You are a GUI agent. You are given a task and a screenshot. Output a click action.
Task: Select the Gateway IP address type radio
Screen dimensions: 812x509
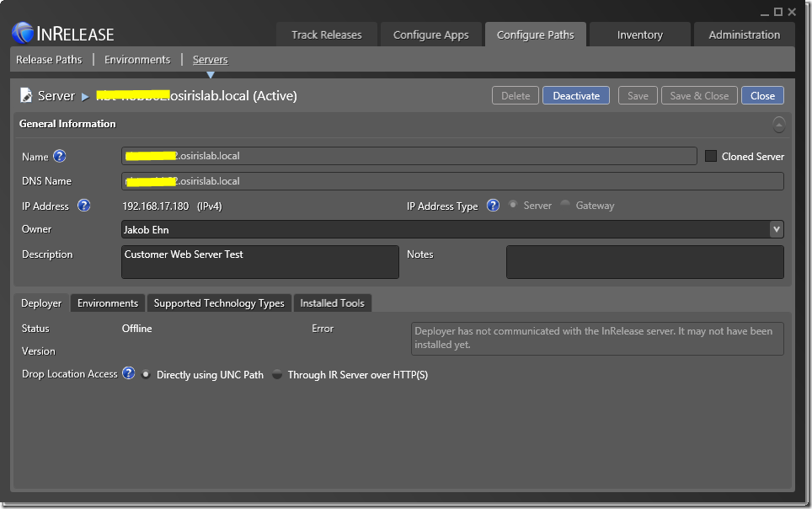tap(565, 205)
